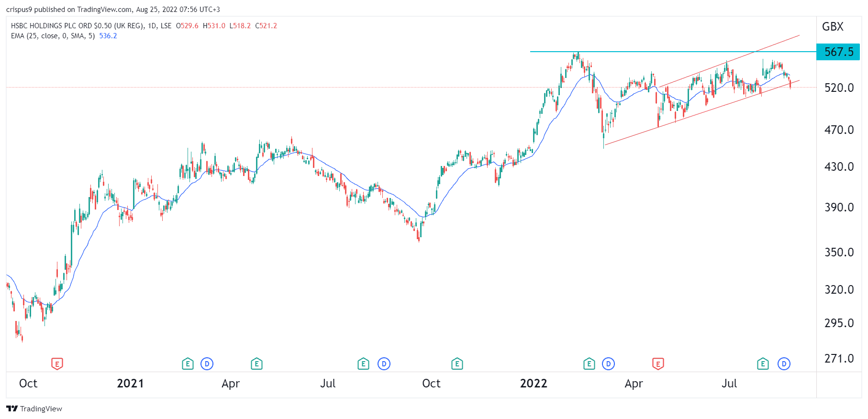Viewport: 868px width, 419px height.
Task: Click the TradingView logo at bottom left
Action: 34,408
